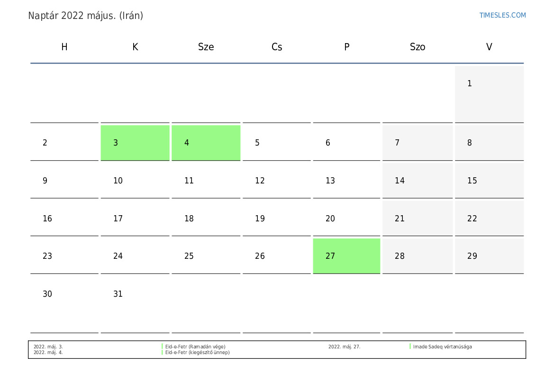Select Sunday May 1 cell
The height and width of the screenshot is (392, 554).
(489, 94)
